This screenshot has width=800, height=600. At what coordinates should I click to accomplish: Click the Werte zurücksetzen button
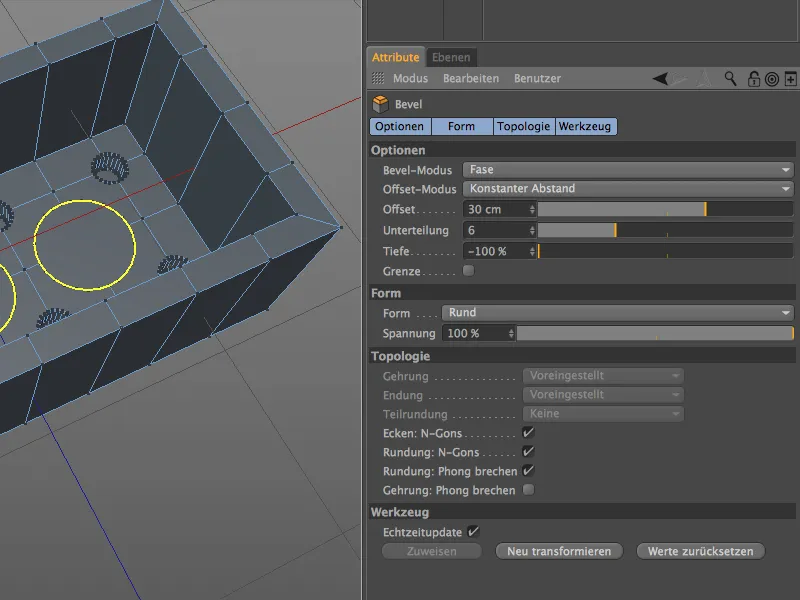[x=701, y=551]
